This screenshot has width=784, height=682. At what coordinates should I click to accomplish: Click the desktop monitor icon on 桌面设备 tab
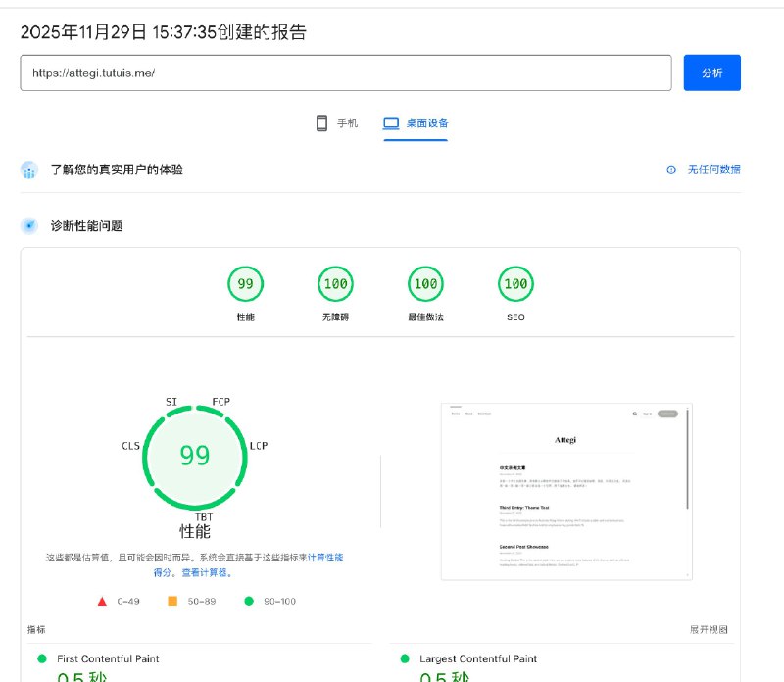click(x=391, y=122)
